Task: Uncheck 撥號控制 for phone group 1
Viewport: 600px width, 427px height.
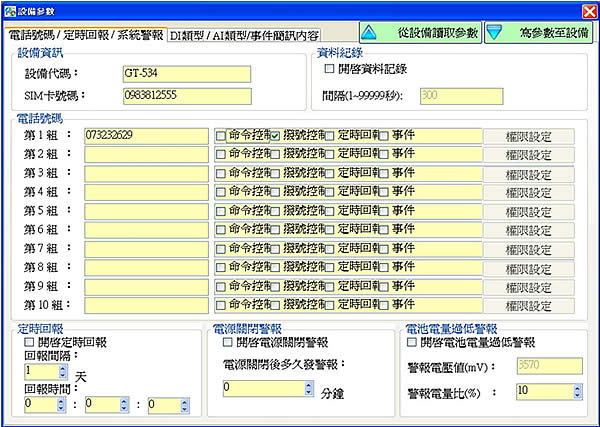Action: click(x=275, y=135)
